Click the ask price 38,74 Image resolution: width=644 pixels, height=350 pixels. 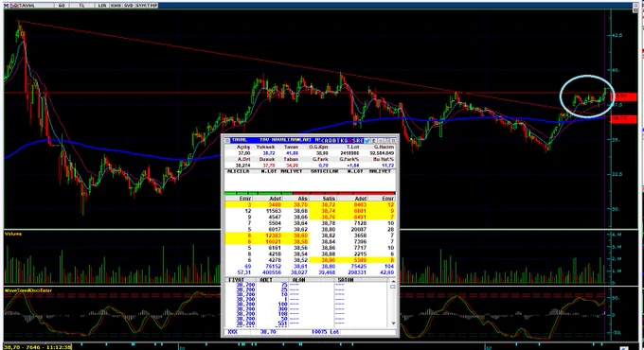329,211
